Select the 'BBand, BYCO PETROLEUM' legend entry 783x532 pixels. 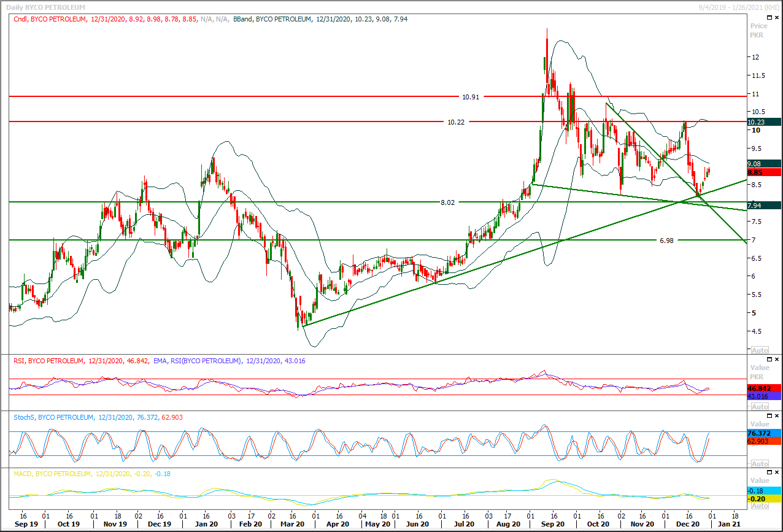pos(272,19)
